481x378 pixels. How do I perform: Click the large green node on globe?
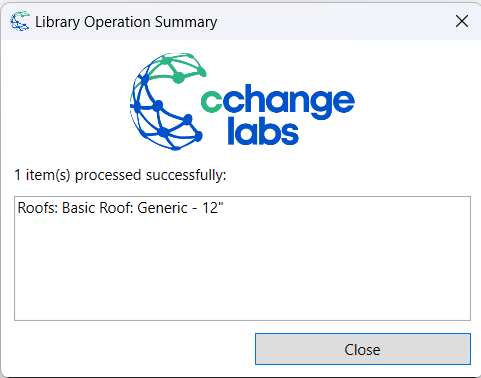tap(178, 77)
